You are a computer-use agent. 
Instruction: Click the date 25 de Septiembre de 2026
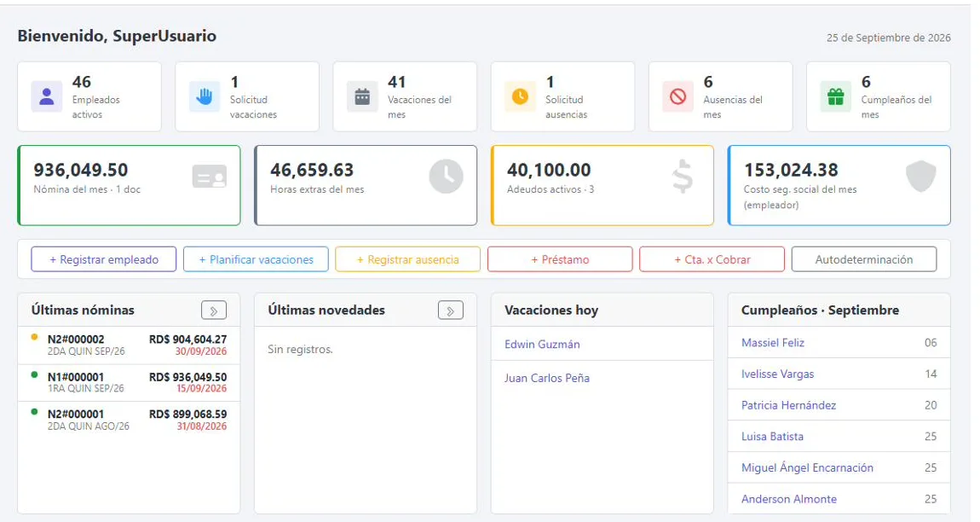[888, 38]
